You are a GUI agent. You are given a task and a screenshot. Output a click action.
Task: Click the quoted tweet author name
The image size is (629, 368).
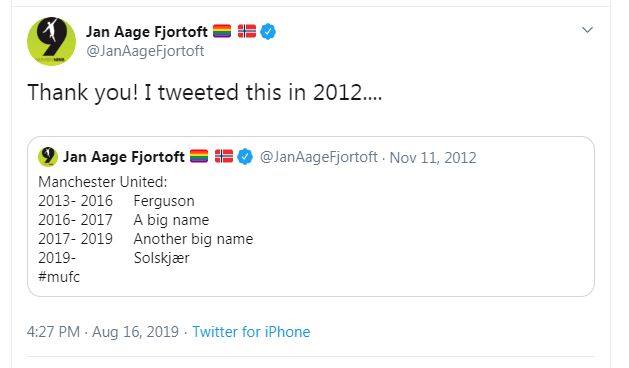[x=124, y=157]
